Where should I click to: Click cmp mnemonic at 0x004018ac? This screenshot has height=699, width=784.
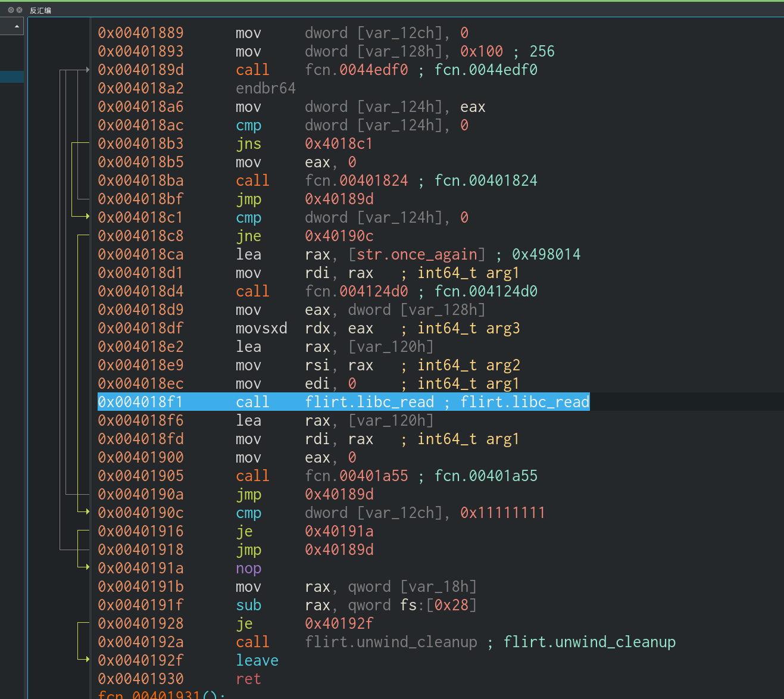click(249, 125)
